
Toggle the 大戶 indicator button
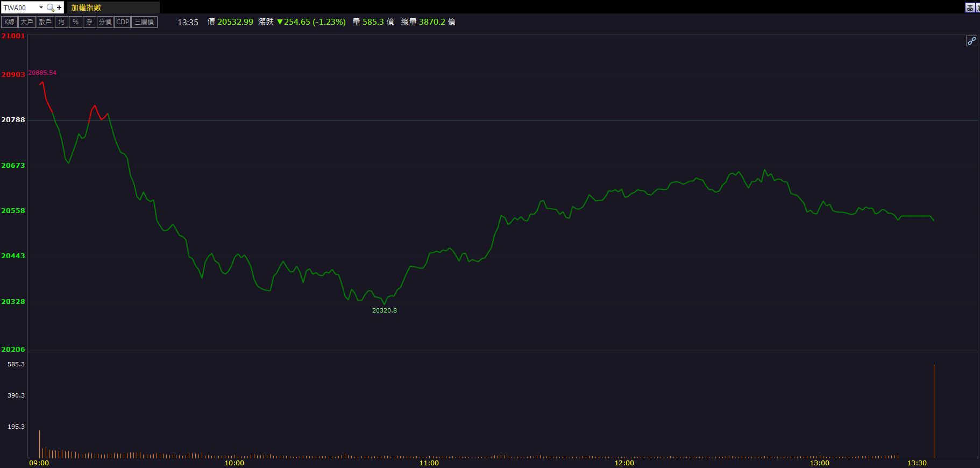click(26, 22)
